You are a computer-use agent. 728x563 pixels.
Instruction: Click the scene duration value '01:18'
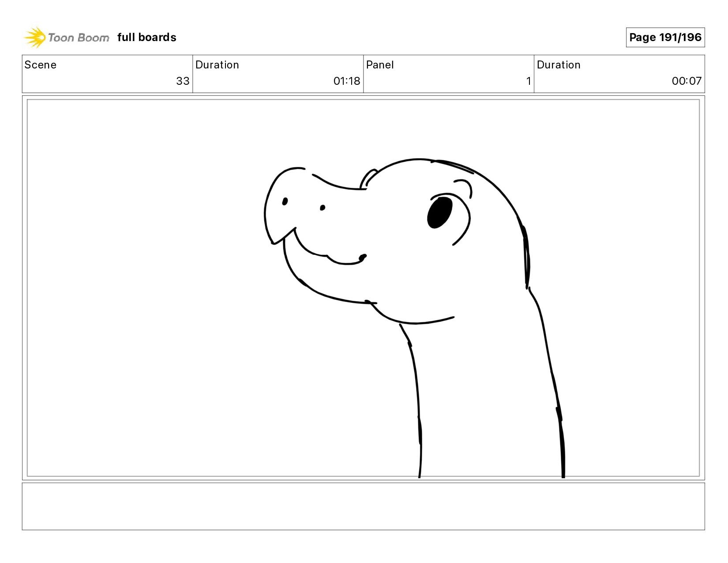point(347,81)
